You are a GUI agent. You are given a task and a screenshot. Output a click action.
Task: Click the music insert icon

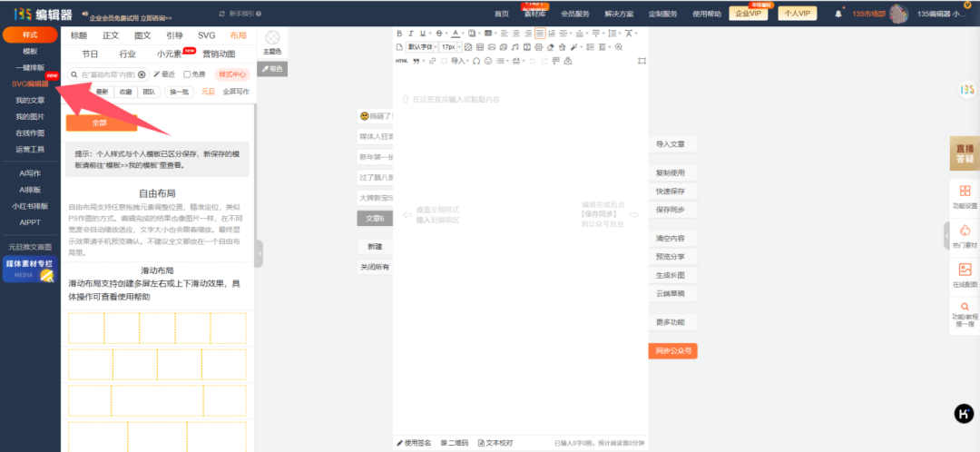514,46
